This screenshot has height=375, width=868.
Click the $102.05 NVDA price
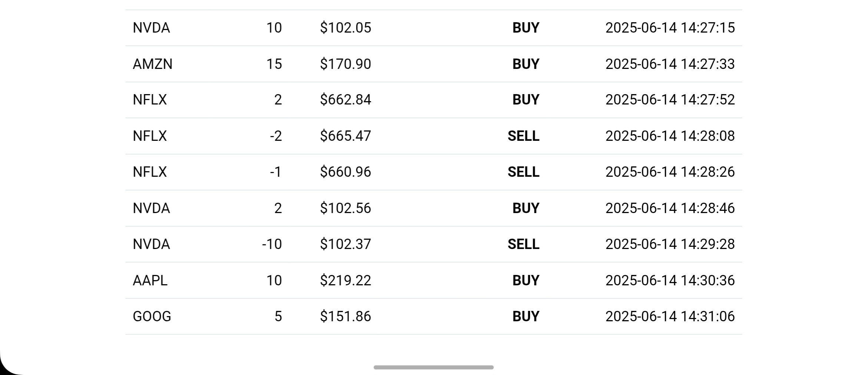[x=345, y=28]
